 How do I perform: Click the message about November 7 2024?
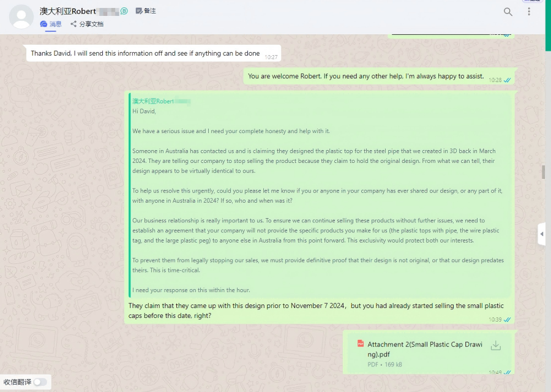pyautogui.click(x=316, y=311)
